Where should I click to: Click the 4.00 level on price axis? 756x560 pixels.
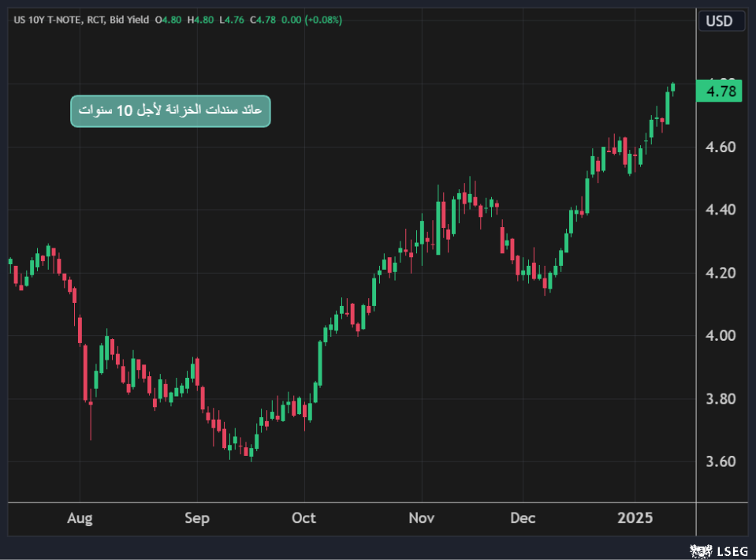click(721, 336)
